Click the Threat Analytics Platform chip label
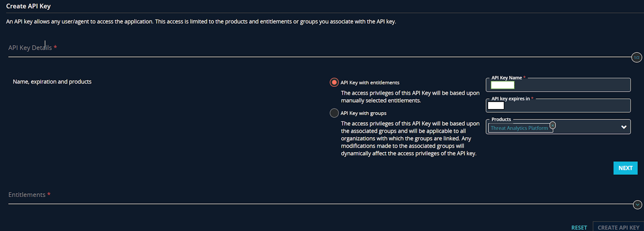The width and height of the screenshot is (644, 231). pyautogui.click(x=519, y=128)
